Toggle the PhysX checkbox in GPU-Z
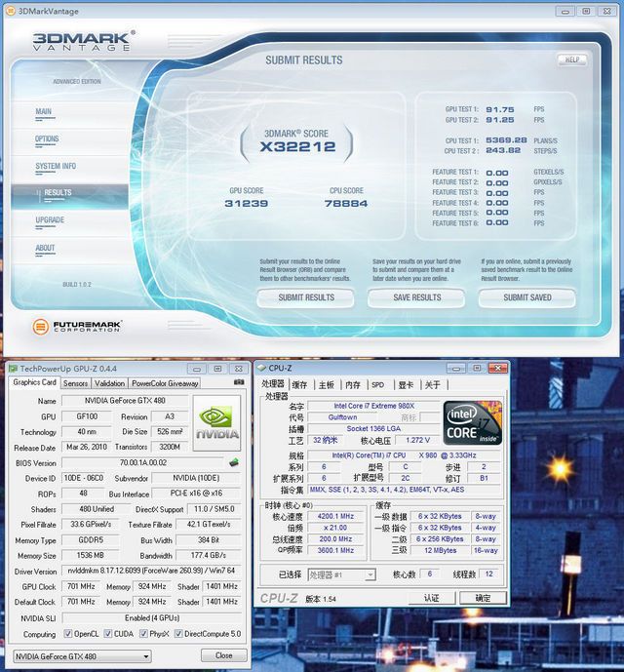624x672 pixels. [x=143, y=633]
